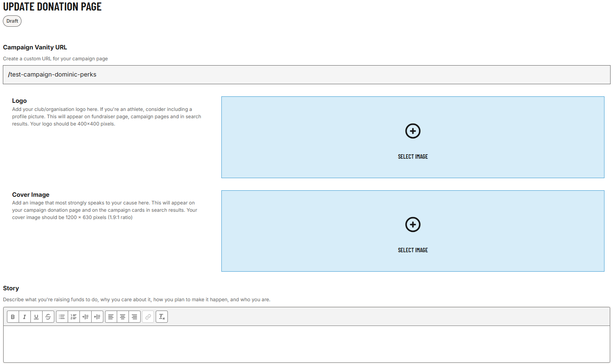Apply italic formatting in Story editor
615x364 pixels.
pyautogui.click(x=25, y=317)
